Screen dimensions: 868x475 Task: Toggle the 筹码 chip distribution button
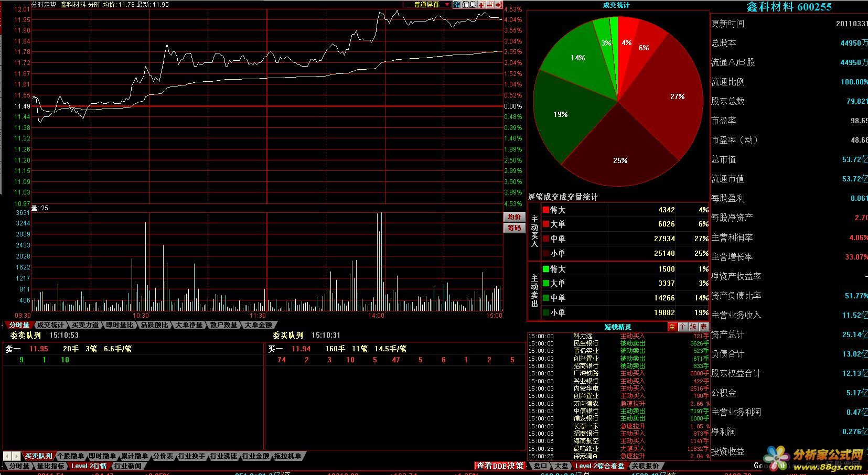pos(515,228)
